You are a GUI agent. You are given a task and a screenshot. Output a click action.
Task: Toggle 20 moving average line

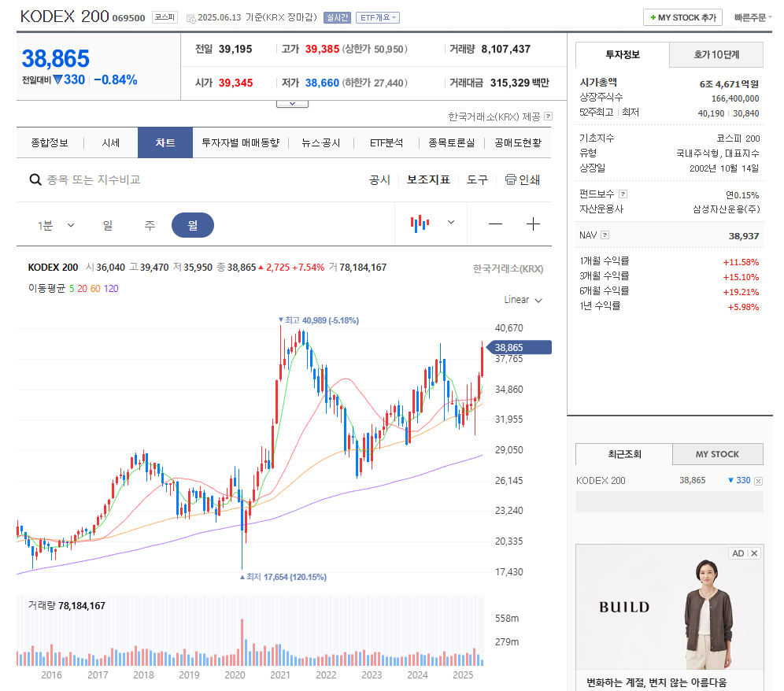[82, 289]
